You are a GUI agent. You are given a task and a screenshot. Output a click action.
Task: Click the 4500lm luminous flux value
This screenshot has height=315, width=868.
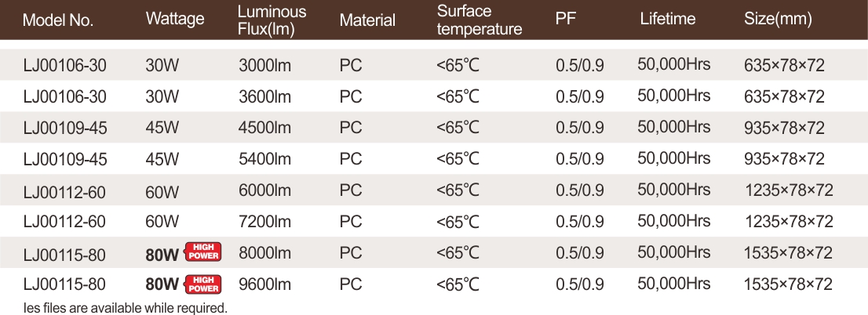pyautogui.click(x=264, y=128)
